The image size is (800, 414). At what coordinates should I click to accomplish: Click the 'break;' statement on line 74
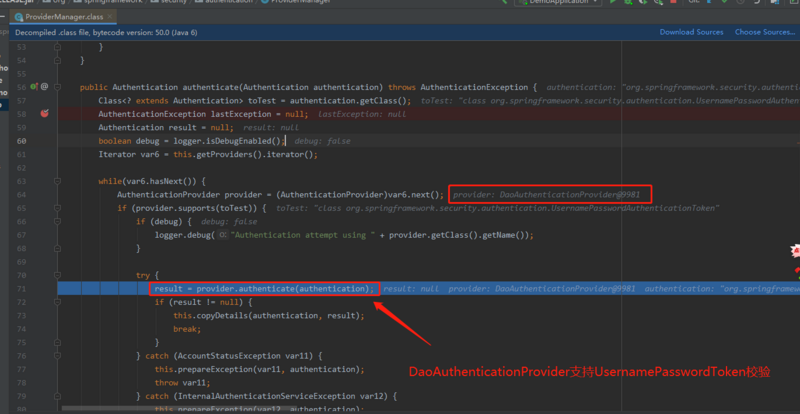pos(187,329)
